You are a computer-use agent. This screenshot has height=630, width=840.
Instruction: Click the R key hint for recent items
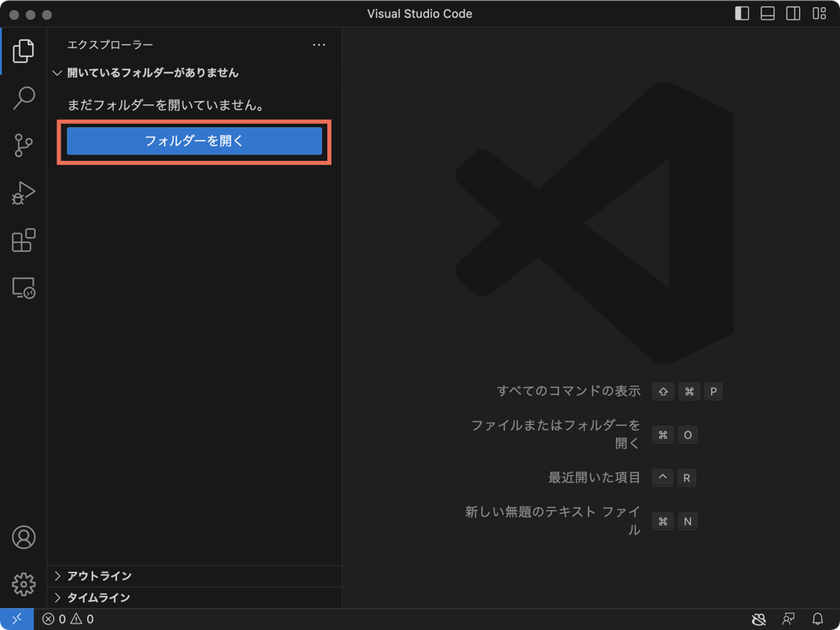(x=687, y=478)
